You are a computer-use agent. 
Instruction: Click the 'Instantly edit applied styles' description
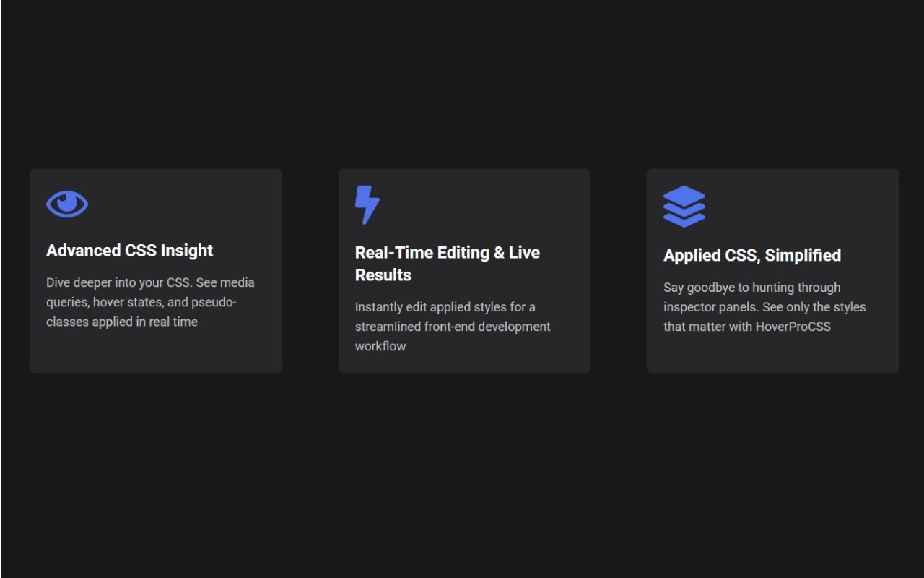click(x=453, y=327)
